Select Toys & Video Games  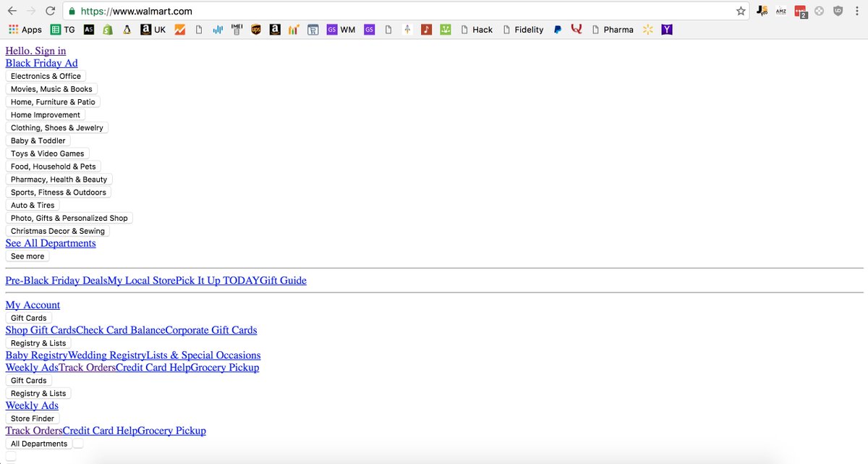[48, 153]
